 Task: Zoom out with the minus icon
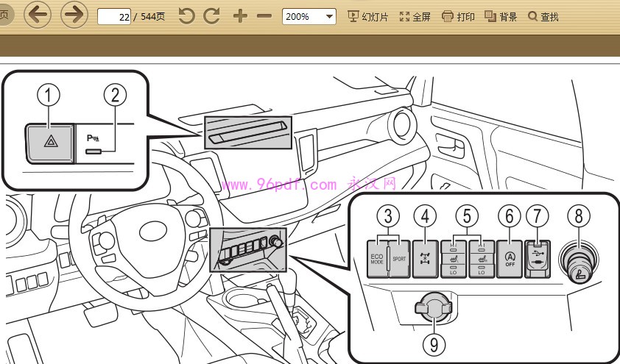(264, 16)
